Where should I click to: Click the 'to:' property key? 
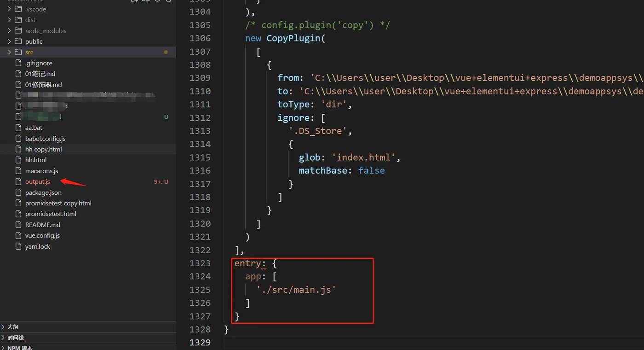pyautogui.click(x=285, y=91)
